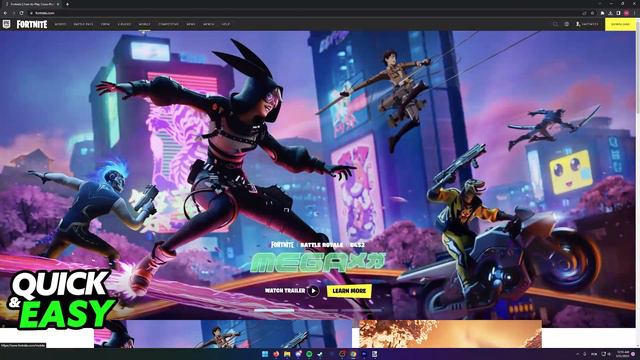Viewport: 640px width, 360px height.
Task: Open the browser three-dot menu
Action: [634, 13]
